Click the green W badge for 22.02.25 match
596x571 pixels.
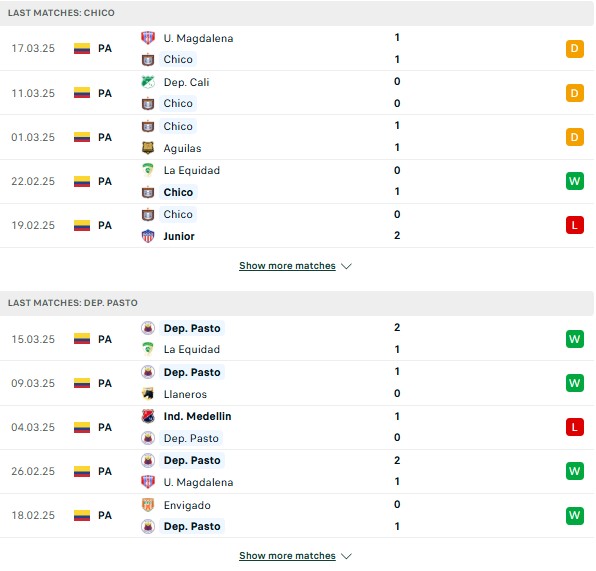click(x=574, y=181)
